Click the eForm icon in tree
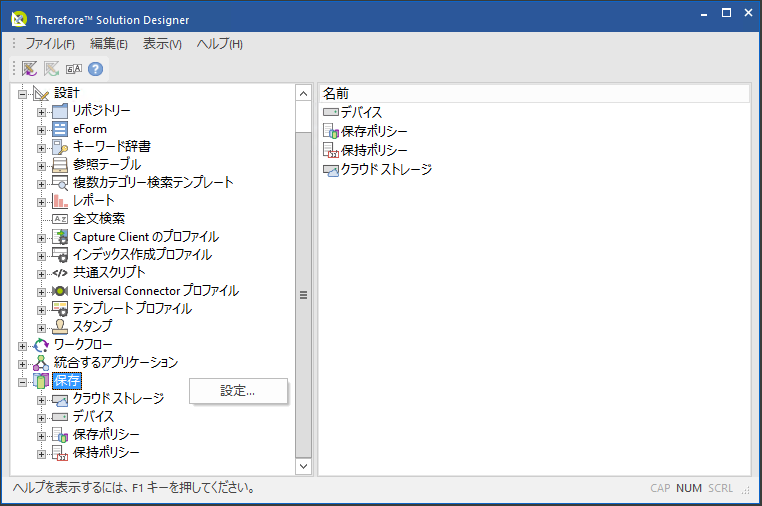This screenshot has width=762, height=506. 60,129
